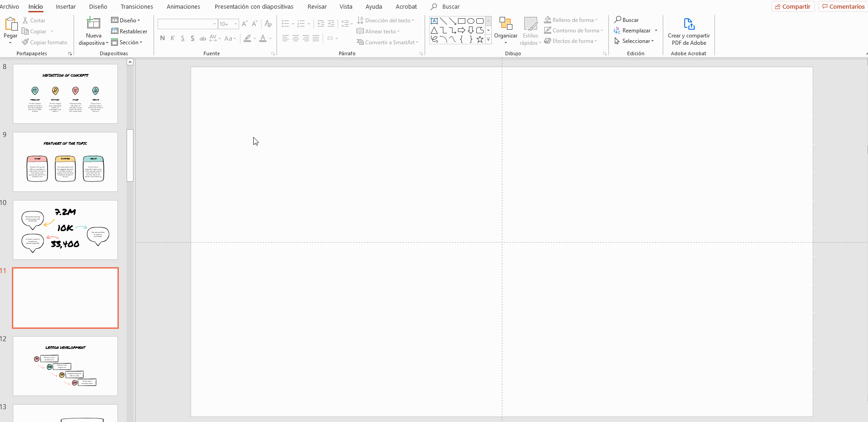This screenshot has width=868, height=422.
Task: Expand the shapes gallery more button
Action: [x=488, y=40]
